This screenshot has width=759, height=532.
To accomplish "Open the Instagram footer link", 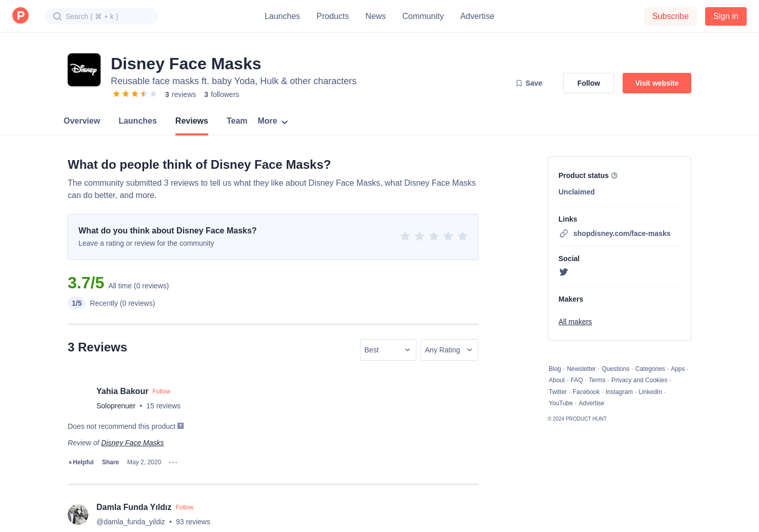I will tap(619, 392).
